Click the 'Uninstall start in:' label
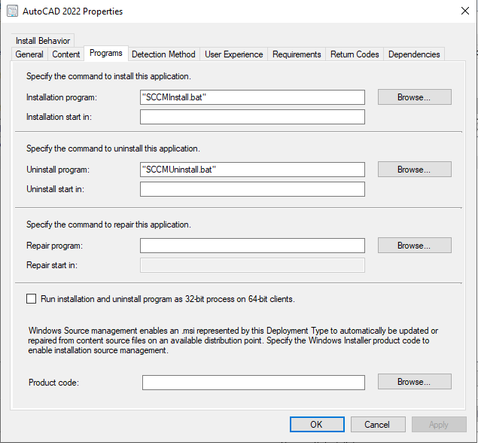The height and width of the screenshot is (443, 478). pyautogui.click(x=55, y=189)
